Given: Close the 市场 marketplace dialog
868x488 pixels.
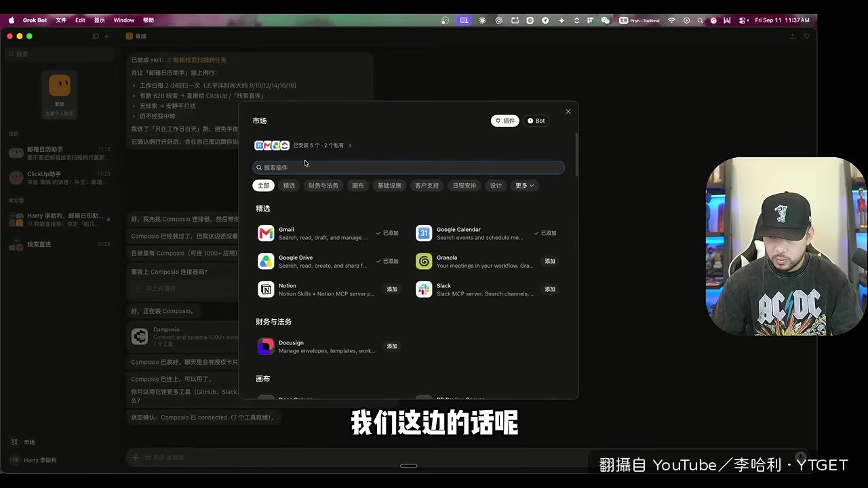Looking at the screenshot, I should point(568,111).
